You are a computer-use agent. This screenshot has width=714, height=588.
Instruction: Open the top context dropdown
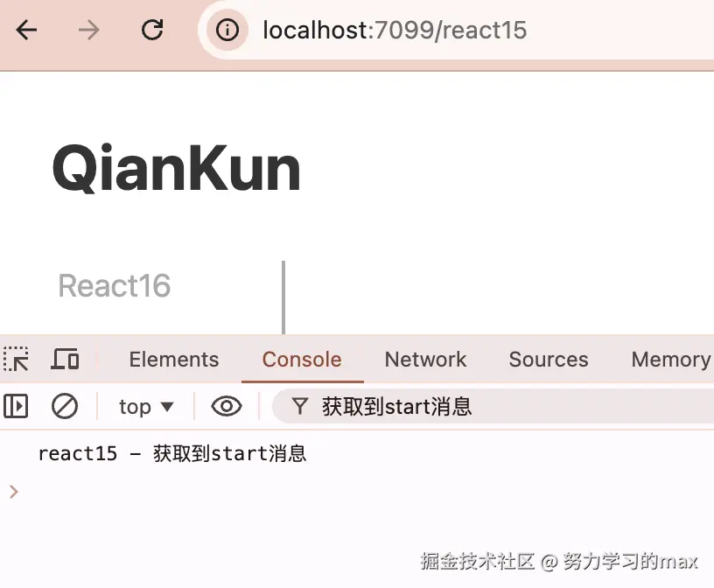click(146, 406)
